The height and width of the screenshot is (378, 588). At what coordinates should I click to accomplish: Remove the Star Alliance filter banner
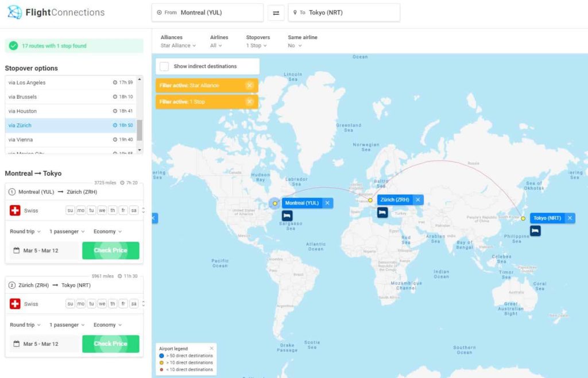(249, 86)
